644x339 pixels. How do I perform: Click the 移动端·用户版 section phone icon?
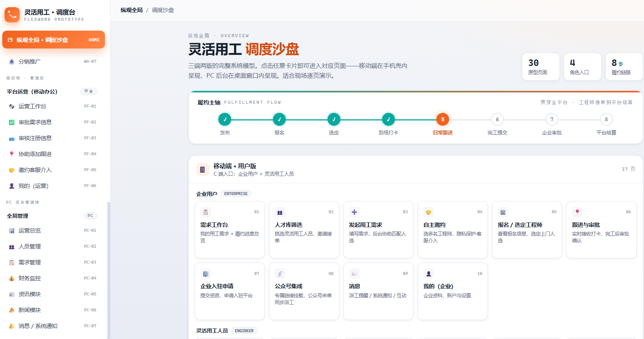click(x=202, y=170)
